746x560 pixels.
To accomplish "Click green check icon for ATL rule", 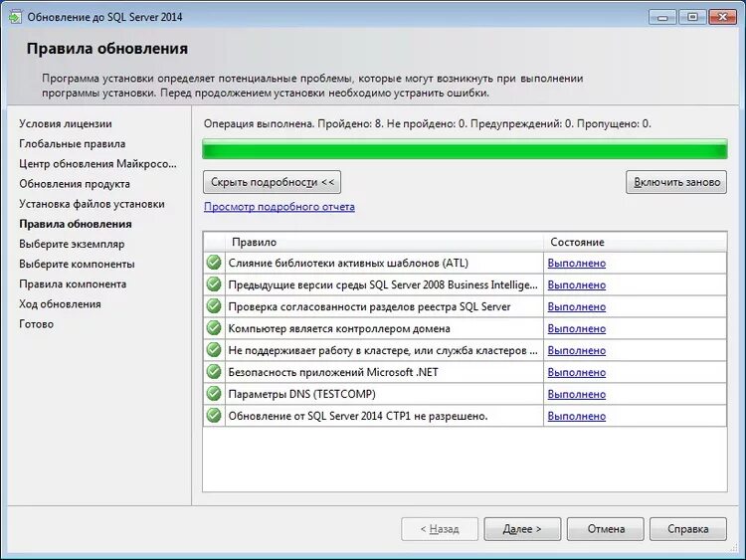I will pos(214,263).
